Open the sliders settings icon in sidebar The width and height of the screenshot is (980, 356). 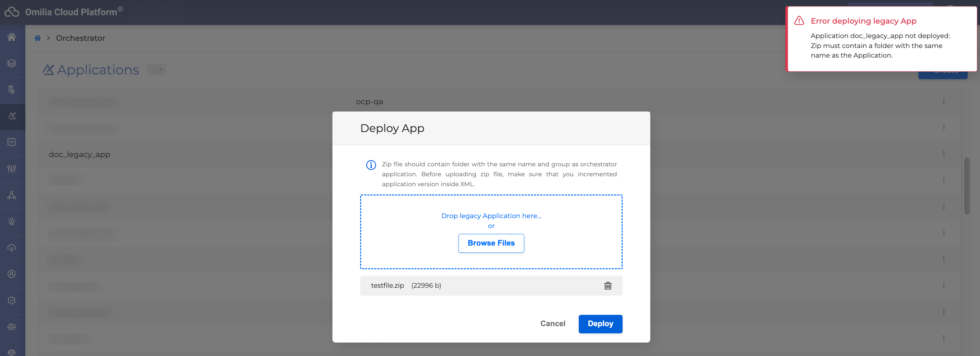12,169
